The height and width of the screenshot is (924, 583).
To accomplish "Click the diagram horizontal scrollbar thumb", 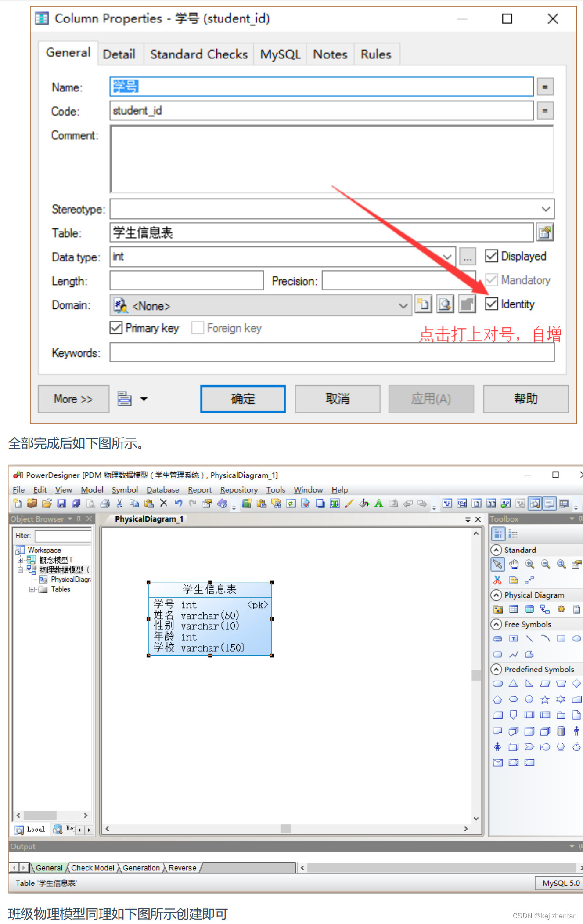I will tap(286, 829).
